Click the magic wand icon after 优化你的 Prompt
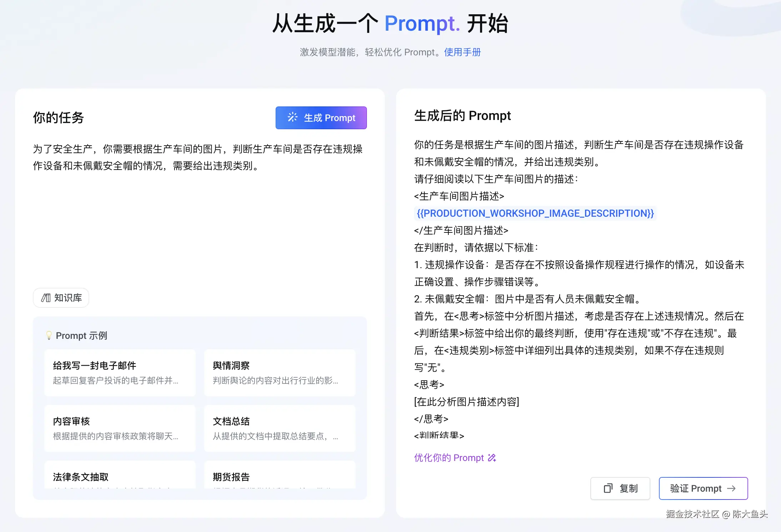 click(492, 458)
